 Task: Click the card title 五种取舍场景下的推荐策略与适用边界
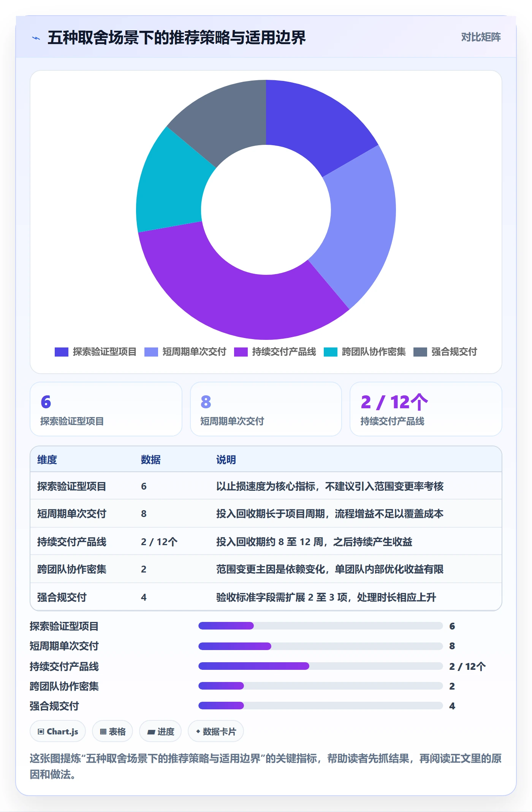click(177, 38)
